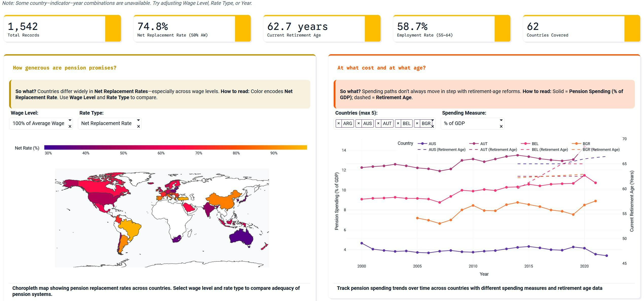Image resolution: width=644 pixels, height=301 pixels.
Task: Remove the AUT country tag
Action: [378, 123]
